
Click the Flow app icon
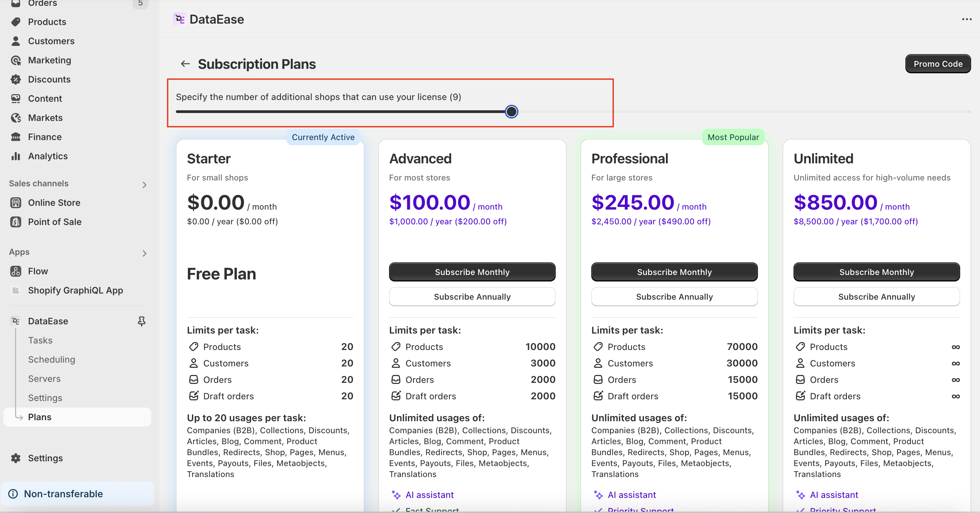coord(16,271)
